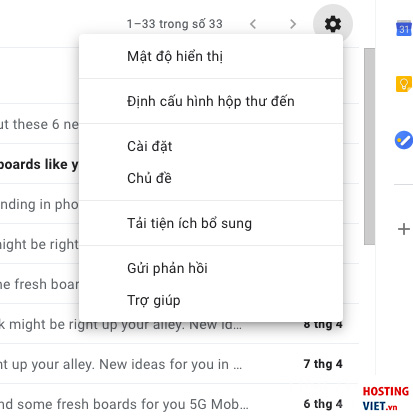
Task: Click the Hosting Viet.vn logo
Action: point(386,398)
